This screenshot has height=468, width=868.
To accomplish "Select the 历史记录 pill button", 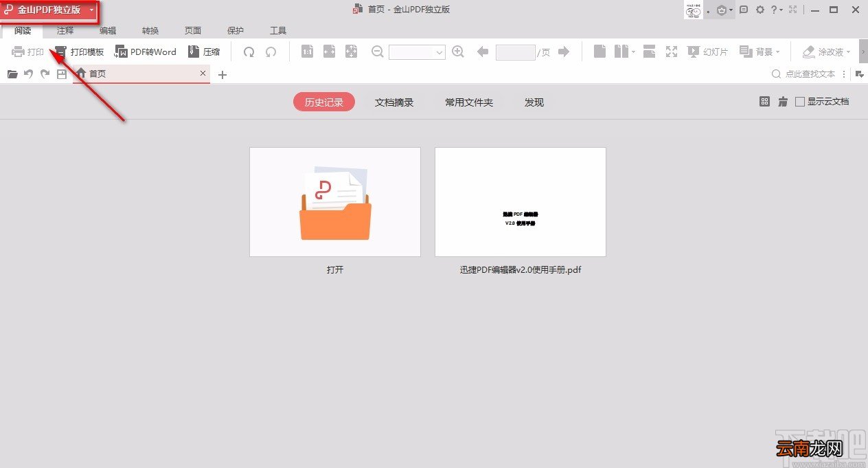I will point(324,102).
